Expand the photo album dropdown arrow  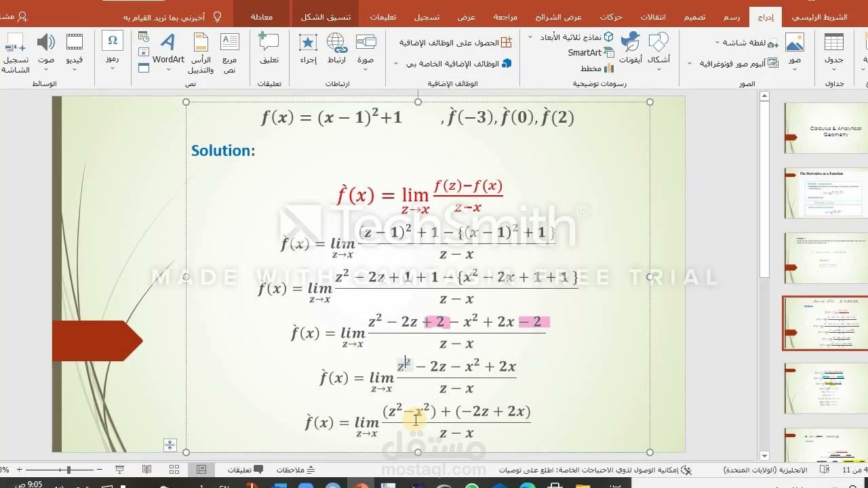pos(690,64)
